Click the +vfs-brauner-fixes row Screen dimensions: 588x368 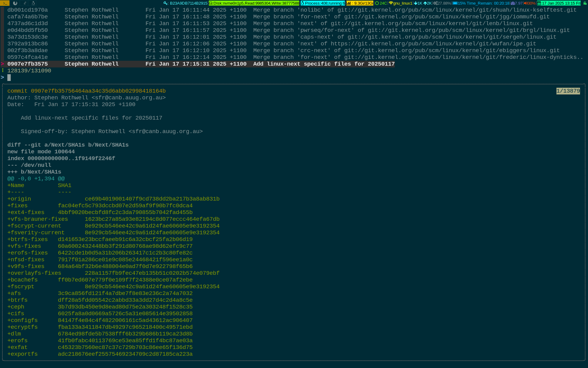pyautogui.click(x=113, y=219)
